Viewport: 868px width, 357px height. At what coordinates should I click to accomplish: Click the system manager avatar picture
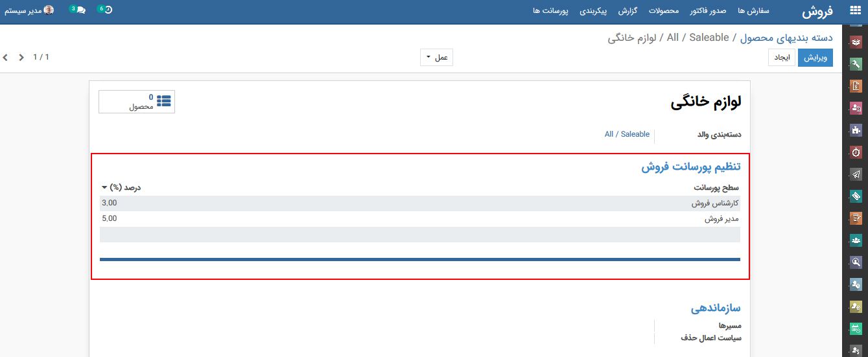[49, 10]
